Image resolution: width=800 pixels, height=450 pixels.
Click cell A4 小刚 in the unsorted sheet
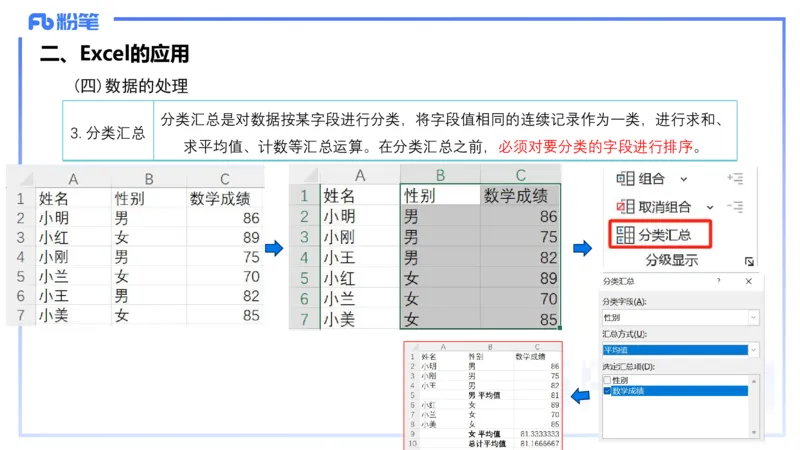[x=73, y=257]
